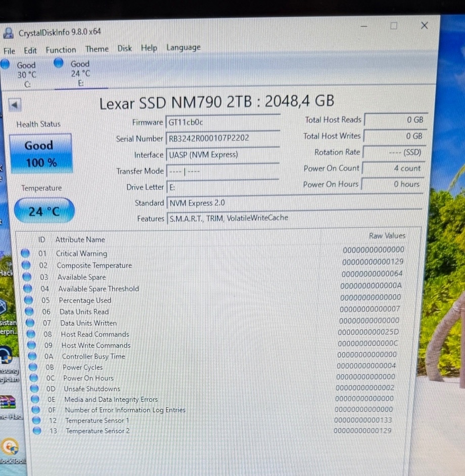
Task: Click the Serial Number field
Action: pyautogui.click(x=222, y=139)
